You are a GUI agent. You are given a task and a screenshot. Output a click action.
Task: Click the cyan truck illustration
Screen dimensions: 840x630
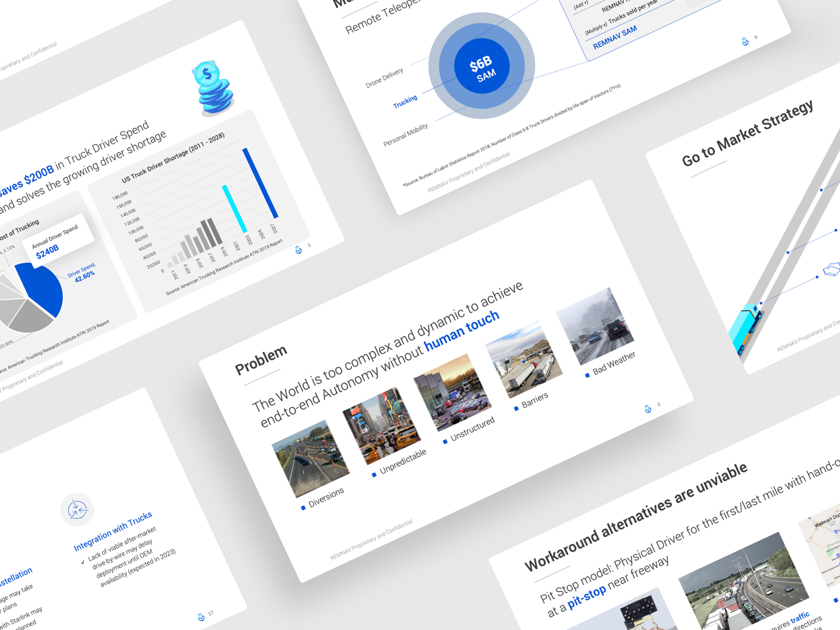[745, 328]
